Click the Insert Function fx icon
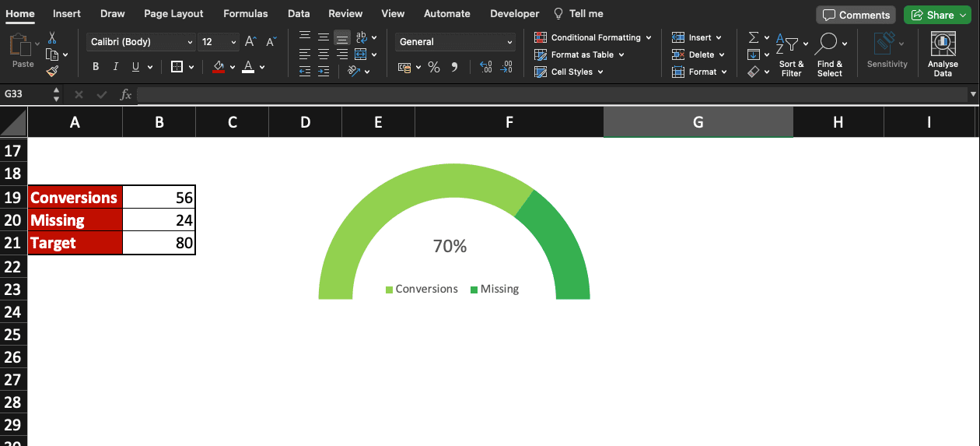The image size is (980, 446). (x=125, y=94)
